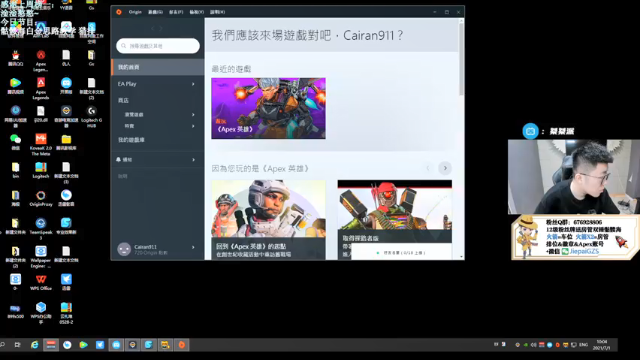Open the 腾讯视频 desktop icon
This screenshot has height=360, width=640.
tap(16, 86)
